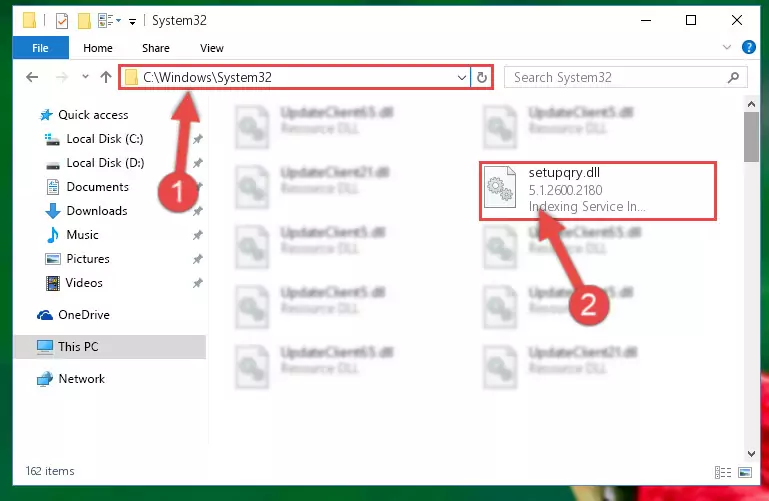Screen dimensions: 769x501
Task: Maximize the System32 window
Action: [x=691, y=21]
